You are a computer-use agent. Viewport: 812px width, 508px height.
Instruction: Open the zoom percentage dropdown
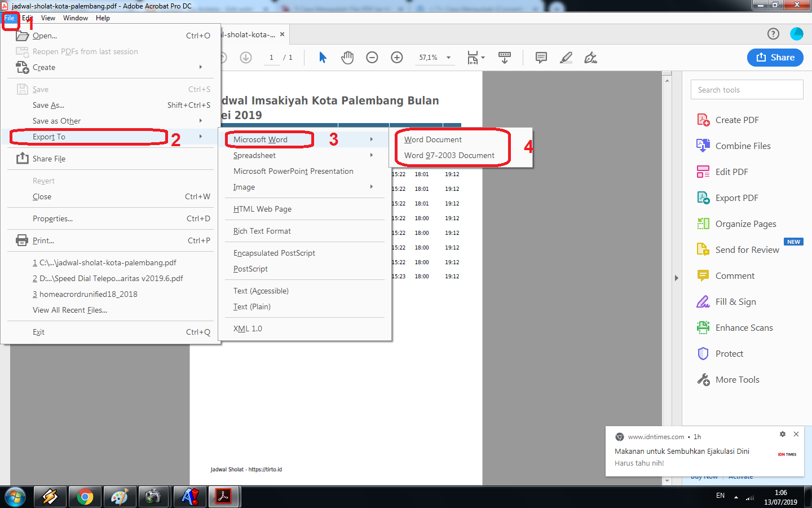point(435,57)
